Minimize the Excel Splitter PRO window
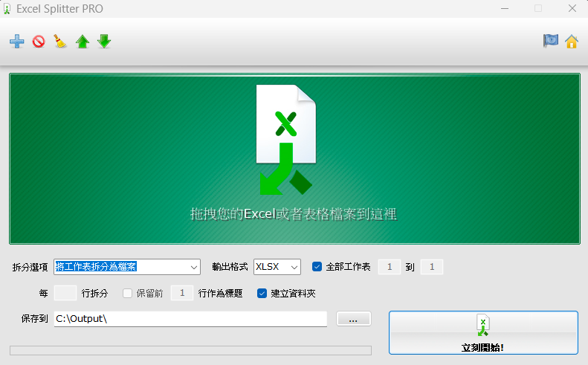Screen dimensions: 588x365 [505, 9]
